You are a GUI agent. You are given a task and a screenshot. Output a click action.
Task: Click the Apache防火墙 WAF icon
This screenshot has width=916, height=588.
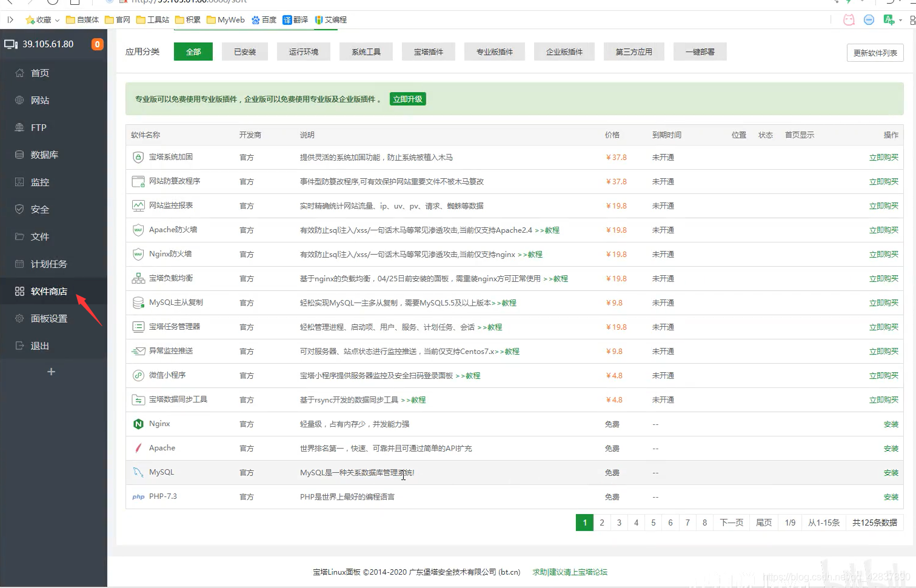[138, 230]
